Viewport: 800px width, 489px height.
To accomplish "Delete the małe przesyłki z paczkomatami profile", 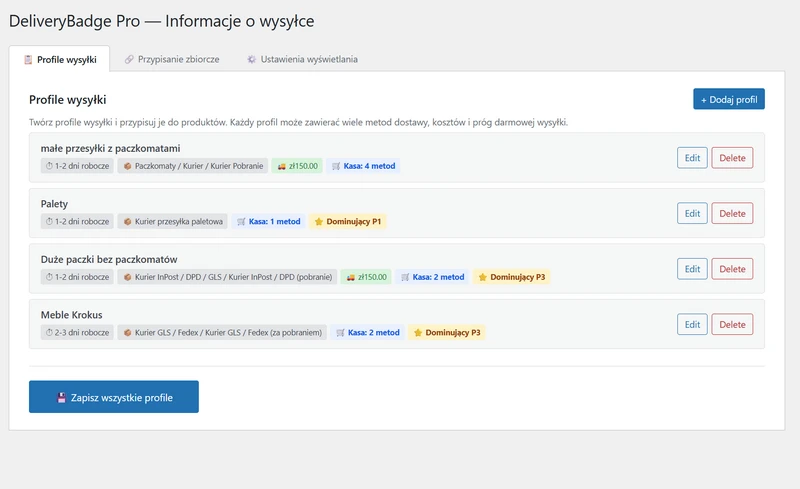I will pos(732,158).
